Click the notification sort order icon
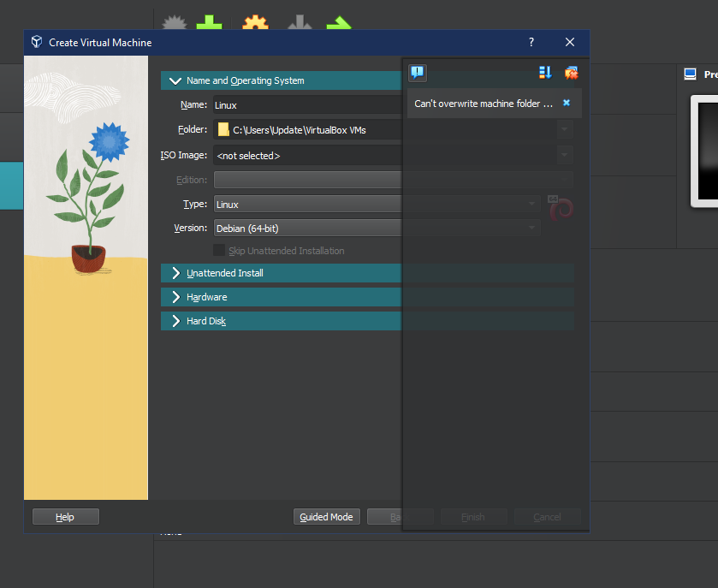 [545, 73]
